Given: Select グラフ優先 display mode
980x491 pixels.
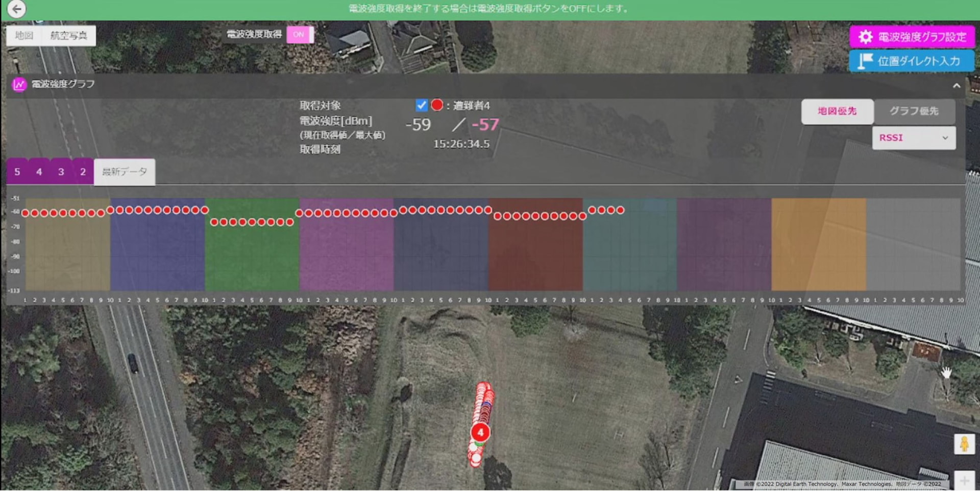Looking at the screenshot, I should (914, 111).
